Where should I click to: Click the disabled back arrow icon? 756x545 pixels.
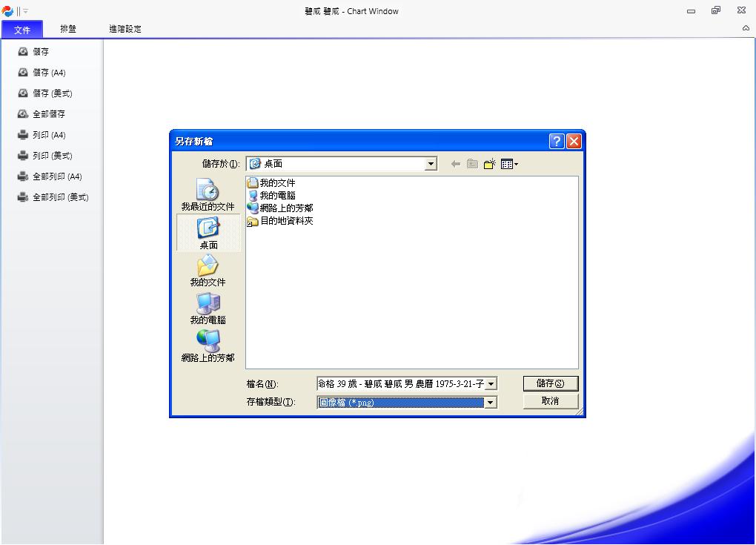pos(455,163)
